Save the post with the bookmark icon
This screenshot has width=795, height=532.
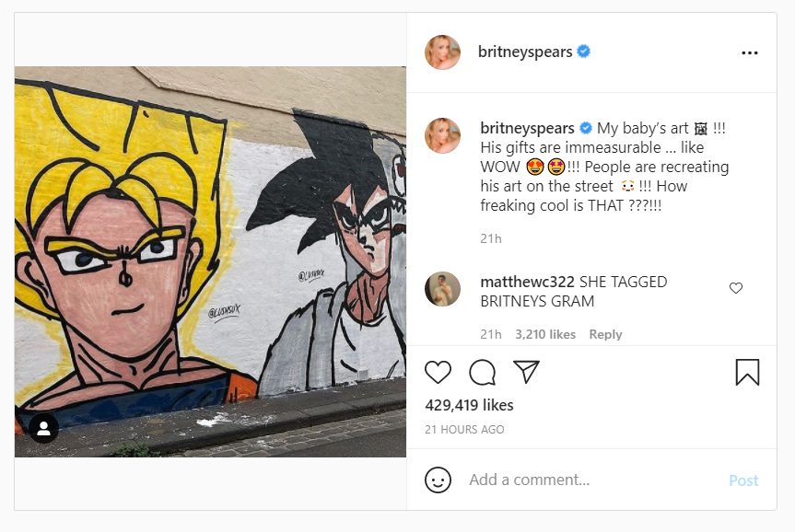click(x=747, y=372)
